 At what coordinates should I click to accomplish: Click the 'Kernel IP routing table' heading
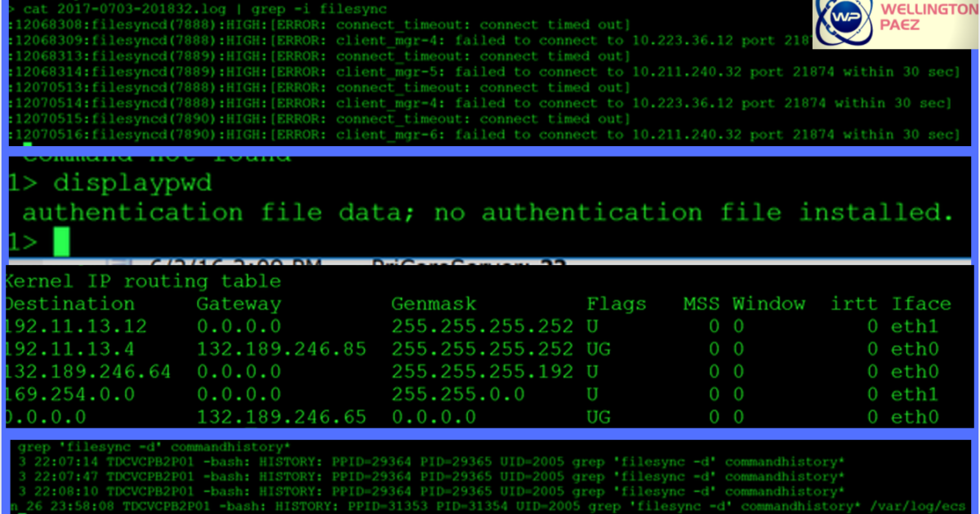coord(142,281)
